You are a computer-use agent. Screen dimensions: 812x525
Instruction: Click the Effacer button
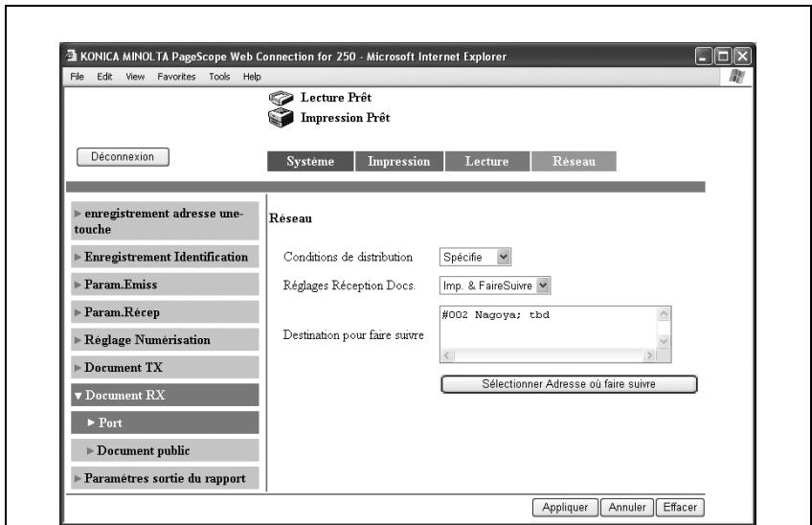click(680, 508)
